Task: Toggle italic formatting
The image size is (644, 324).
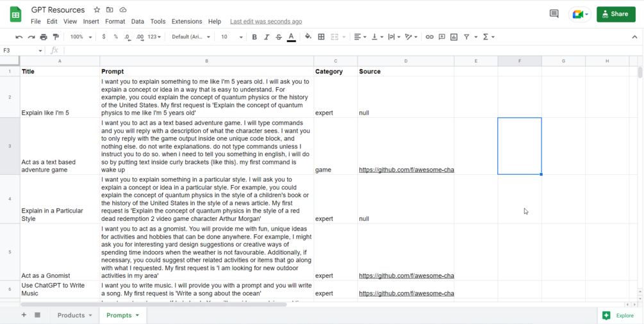Action: pos(267,37)
